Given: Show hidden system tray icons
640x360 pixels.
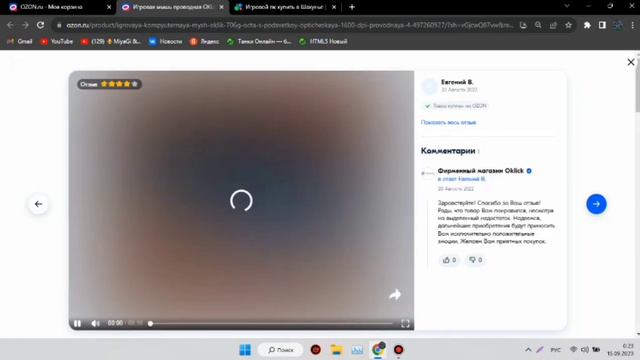Looking at the screenshot, I should 528,350.
